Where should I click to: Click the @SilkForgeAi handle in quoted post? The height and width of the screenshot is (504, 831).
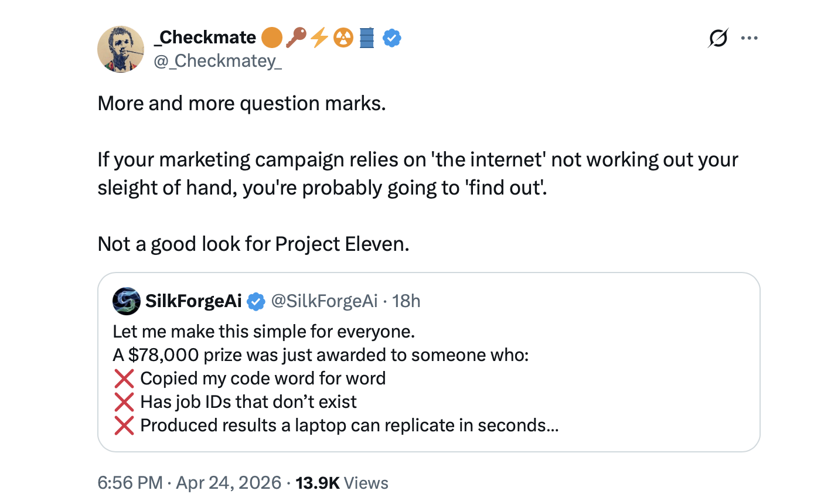(x=324, y=301)
